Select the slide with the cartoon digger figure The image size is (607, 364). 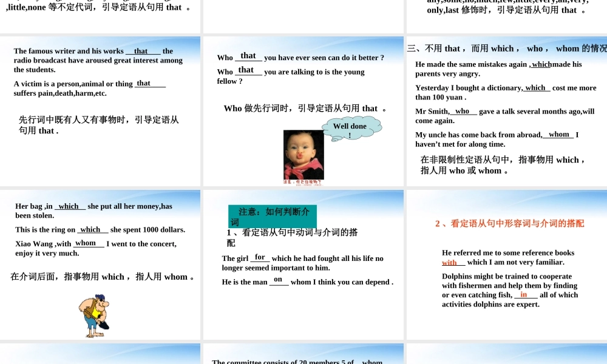[x=100, y=265]
